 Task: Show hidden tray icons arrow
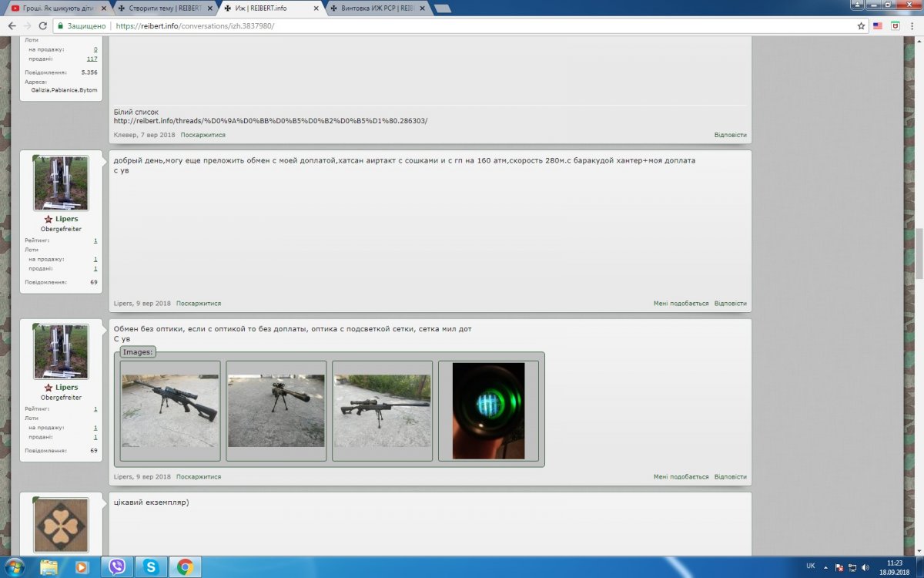[x=828, y=566]
